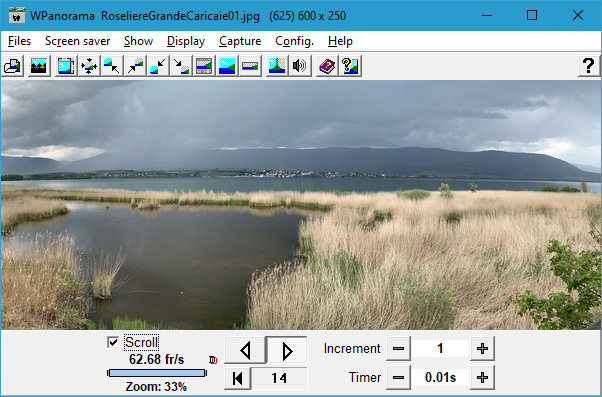This screenshot has width=602, height=397.
Task: Jump back to the panorama start position
Action: [x=238, y=378]
